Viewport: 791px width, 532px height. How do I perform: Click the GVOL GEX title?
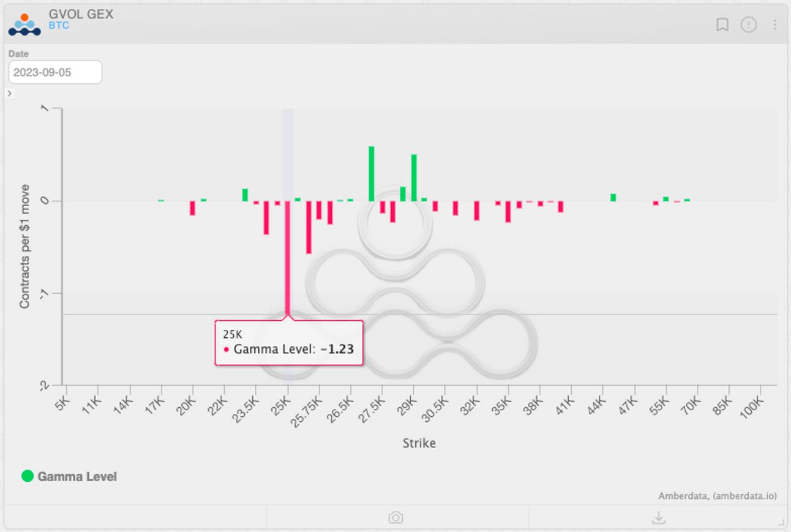point(81,14)
